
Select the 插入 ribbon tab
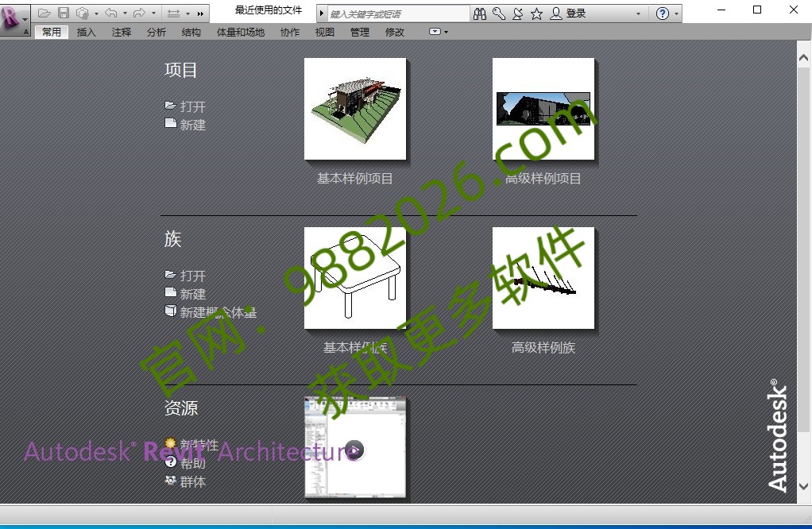pyautogui.click(x=87, y=32)
